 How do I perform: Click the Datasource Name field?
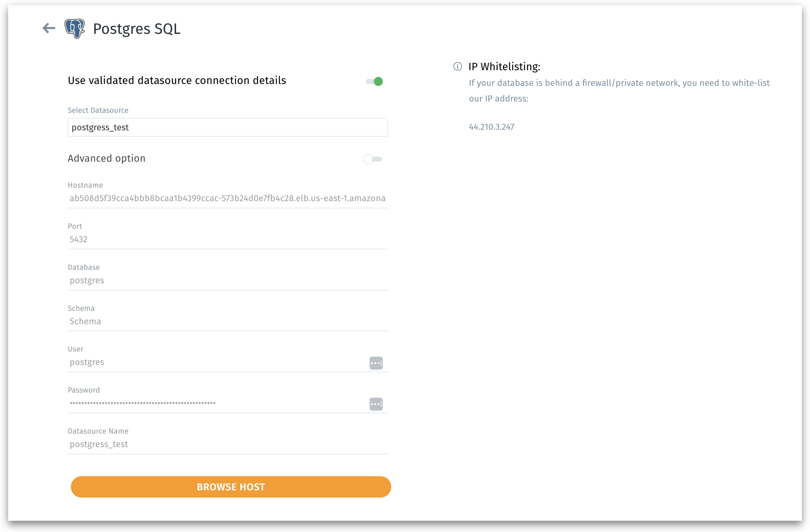point(227,444)
